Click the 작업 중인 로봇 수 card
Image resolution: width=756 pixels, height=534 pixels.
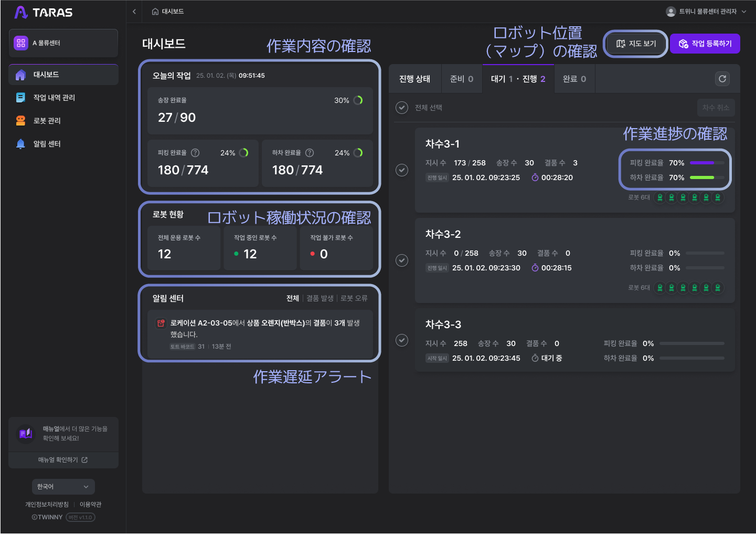(x=260, y=248)
